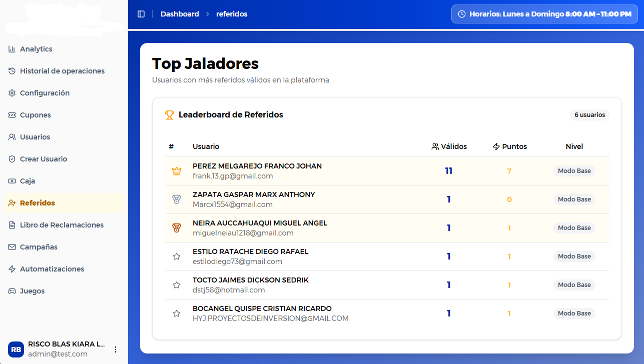Click the Analytics bar chart icon
This screenshot has height=364, width=644.
12,49
